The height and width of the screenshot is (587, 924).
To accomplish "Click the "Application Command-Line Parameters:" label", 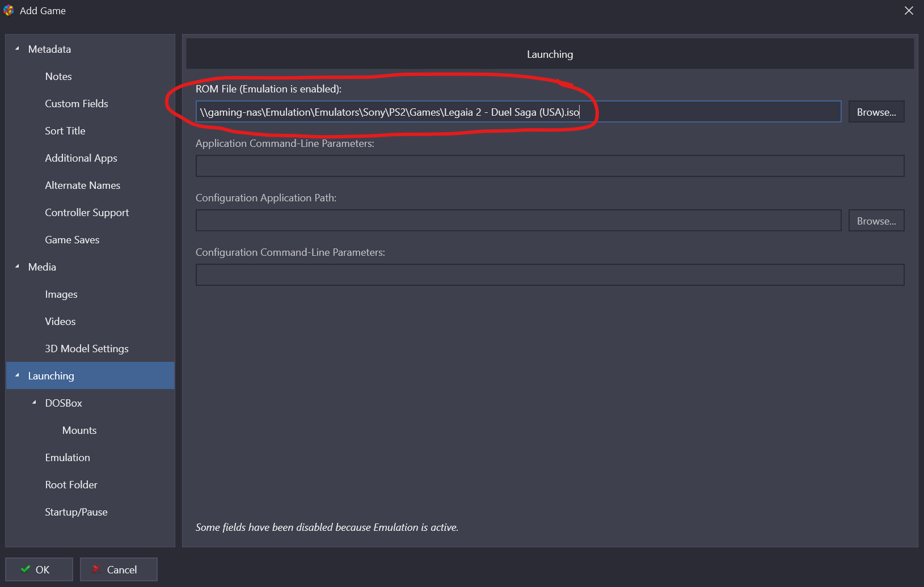I will tap(285, 143).
